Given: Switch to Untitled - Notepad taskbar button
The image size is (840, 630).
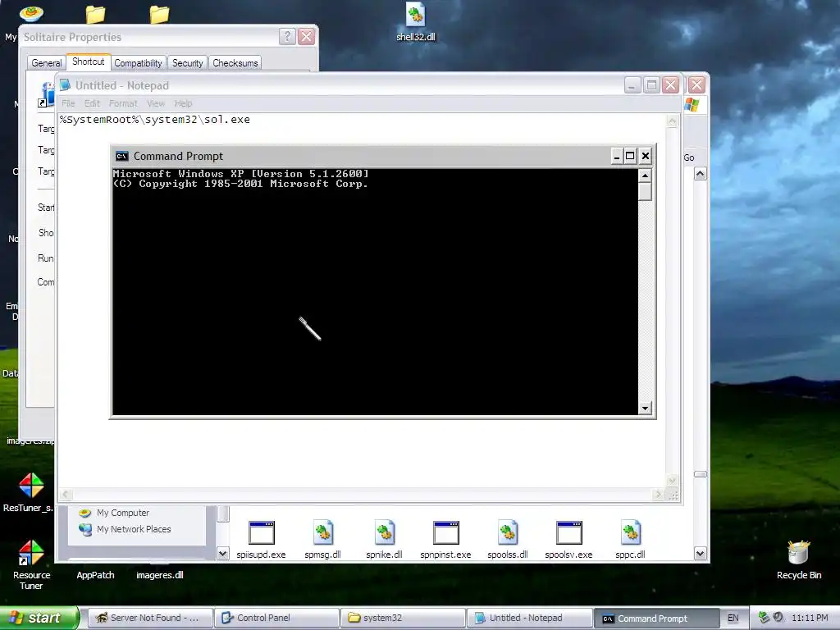Looking at the screenshot, I should pos(529,618).
